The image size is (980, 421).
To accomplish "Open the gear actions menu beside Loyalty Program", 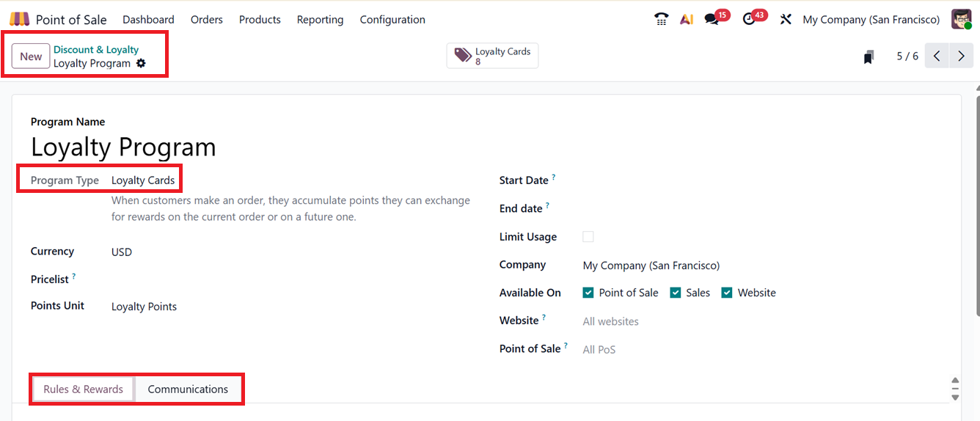I will pos(141,64).
